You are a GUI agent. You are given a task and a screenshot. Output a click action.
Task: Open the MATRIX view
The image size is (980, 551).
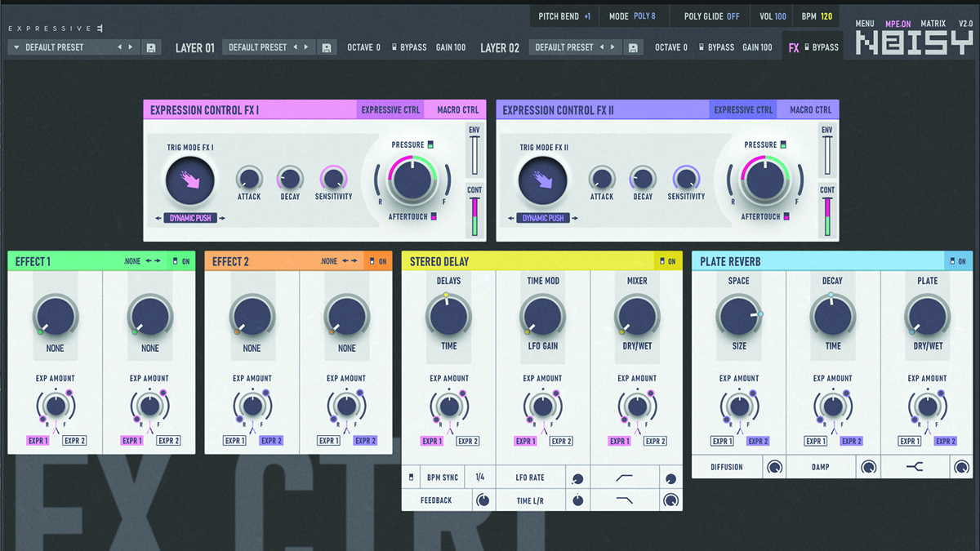coord(933,24)
